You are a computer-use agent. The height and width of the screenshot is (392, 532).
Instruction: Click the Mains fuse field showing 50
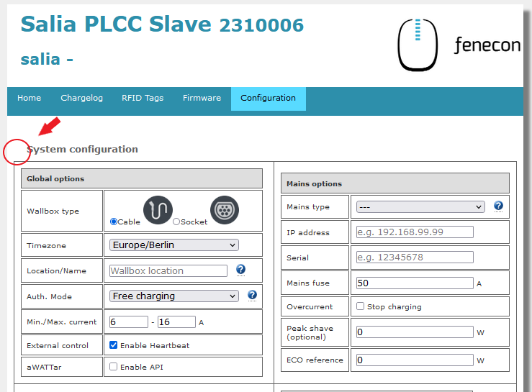[415, 283]
